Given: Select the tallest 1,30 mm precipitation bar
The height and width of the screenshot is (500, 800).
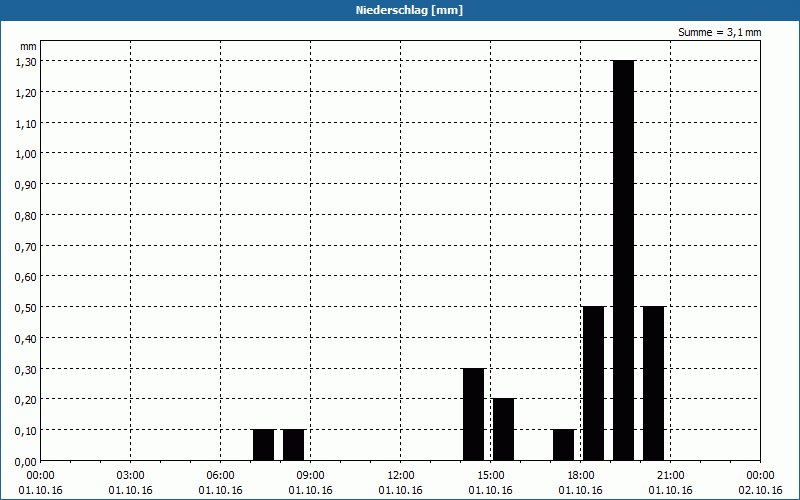Looking at the screenshot, I should [623, 261].
